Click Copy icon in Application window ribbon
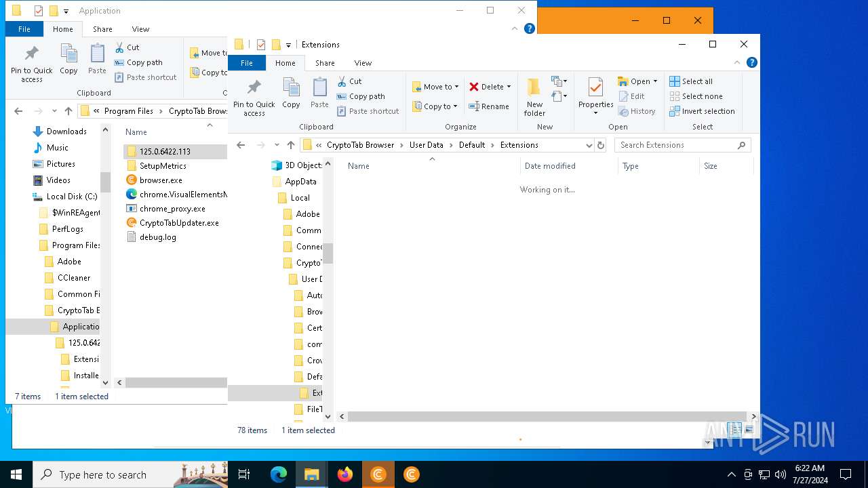Screen dimensions: 868x488 coord(68,60)
